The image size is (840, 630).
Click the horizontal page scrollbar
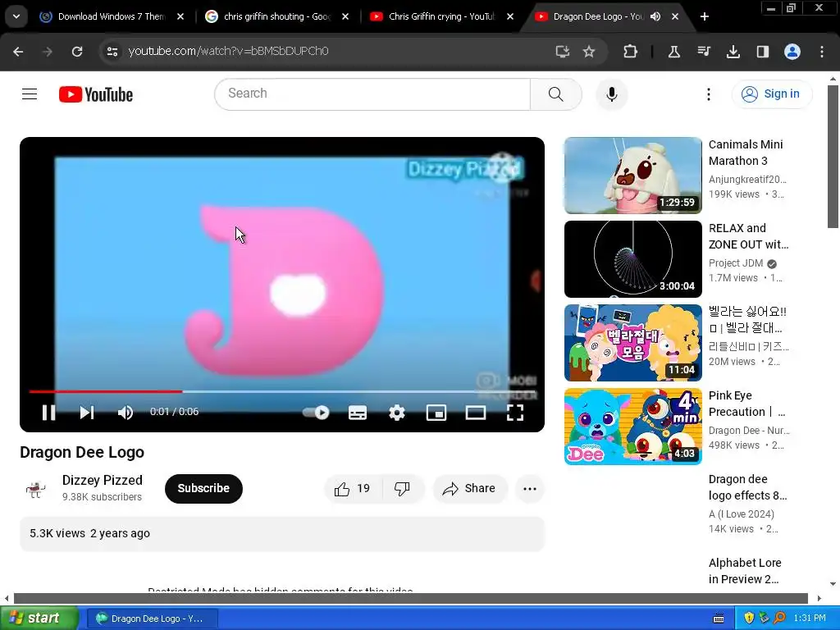(411, 598)
